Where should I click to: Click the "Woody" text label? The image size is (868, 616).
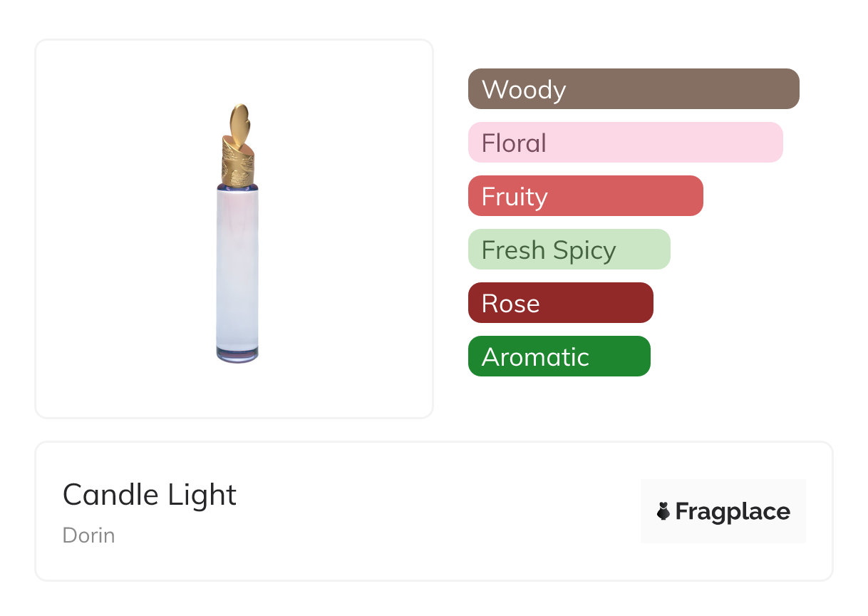524,90
